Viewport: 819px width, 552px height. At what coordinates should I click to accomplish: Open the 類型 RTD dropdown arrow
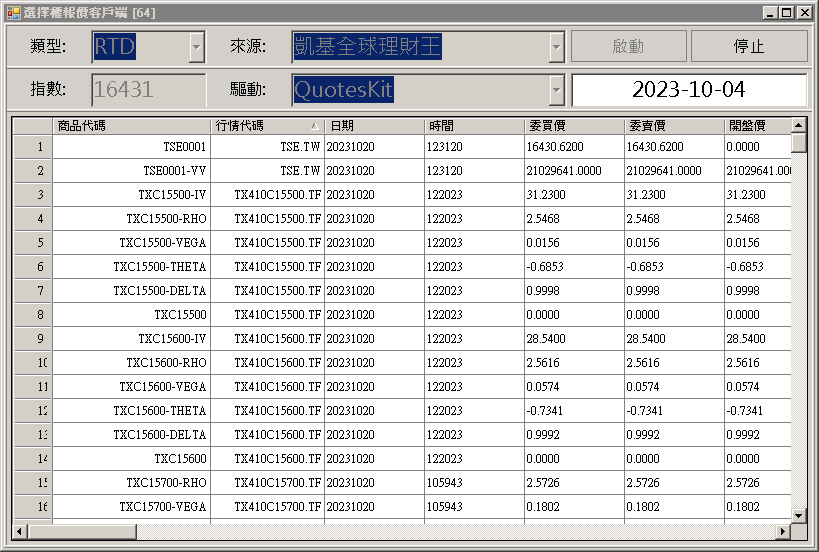[196, 46]
